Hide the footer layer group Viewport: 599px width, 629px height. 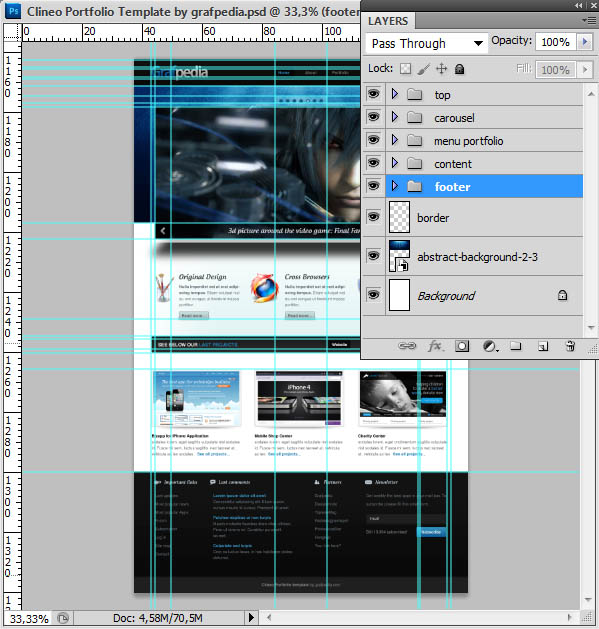click(x=374, y=186)
